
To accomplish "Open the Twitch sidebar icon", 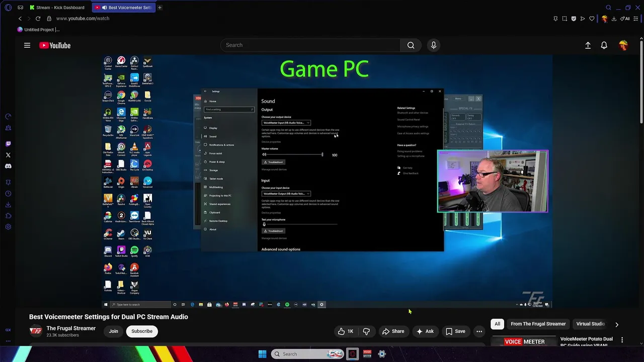I will 8,144.
